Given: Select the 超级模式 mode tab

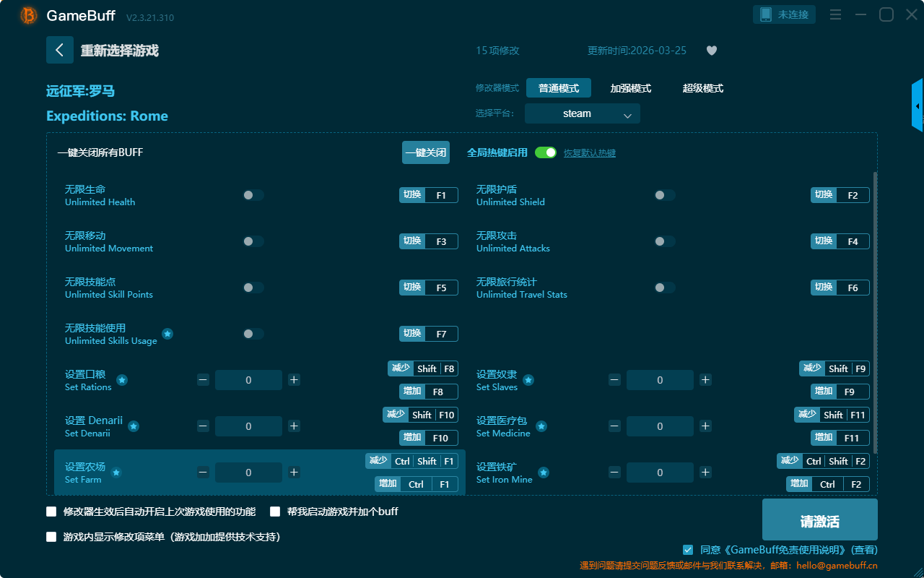Looking at the screenshot, I should tap(702, 88).
